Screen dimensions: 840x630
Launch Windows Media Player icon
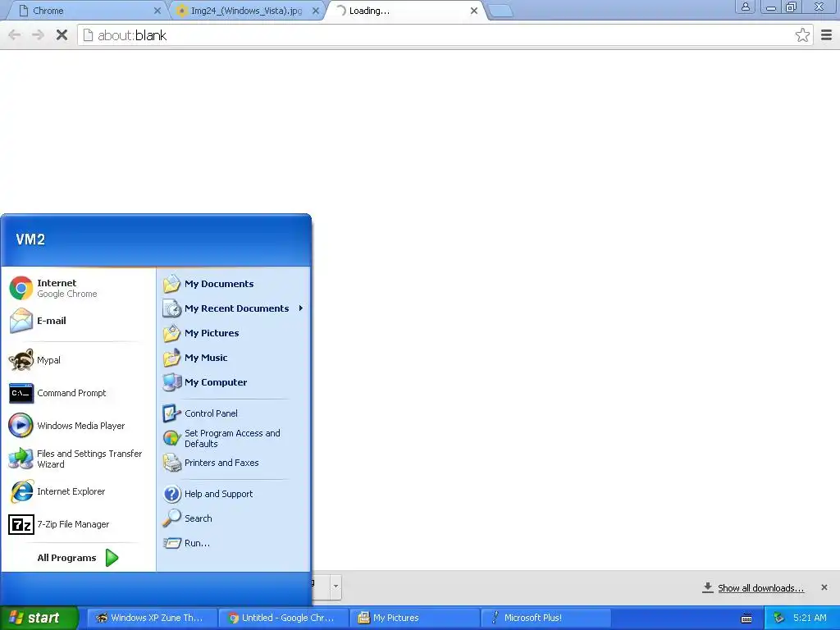click(21, 426)
